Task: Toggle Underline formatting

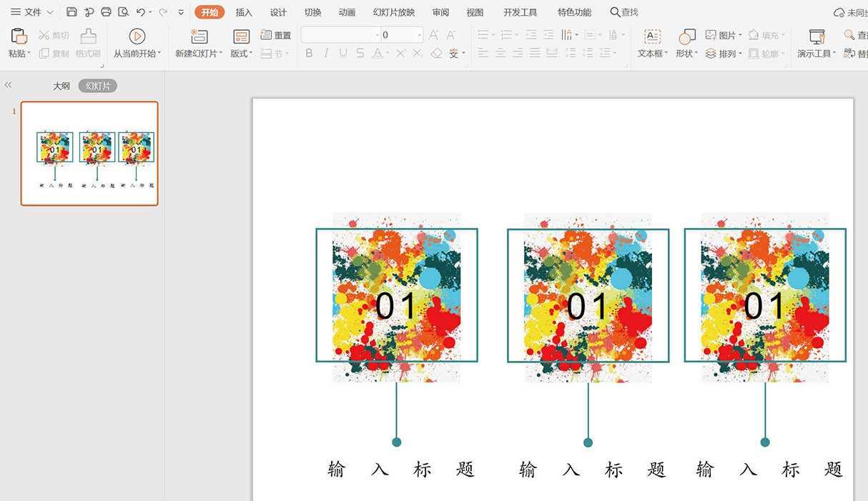Action: coord(343,54)
